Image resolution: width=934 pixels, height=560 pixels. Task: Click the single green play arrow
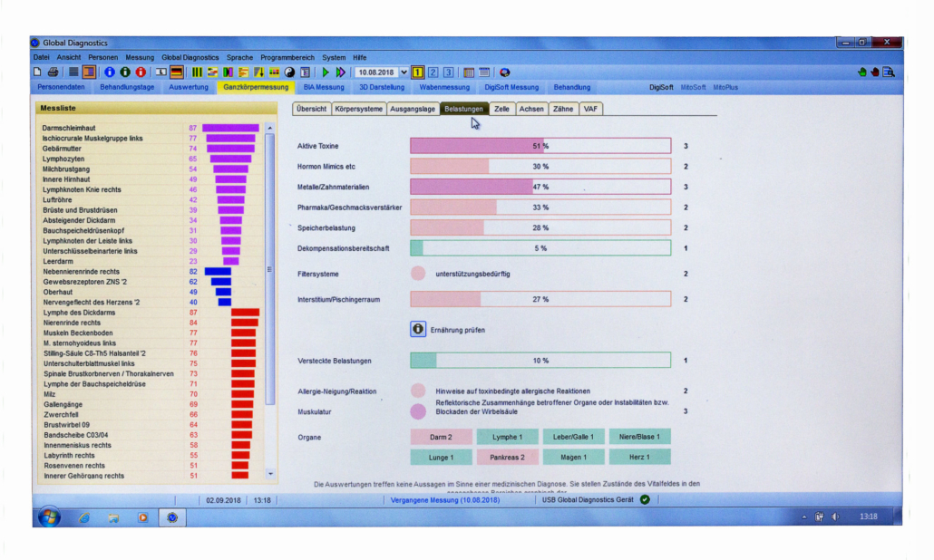pyautogui.click(x=326, y=72)
